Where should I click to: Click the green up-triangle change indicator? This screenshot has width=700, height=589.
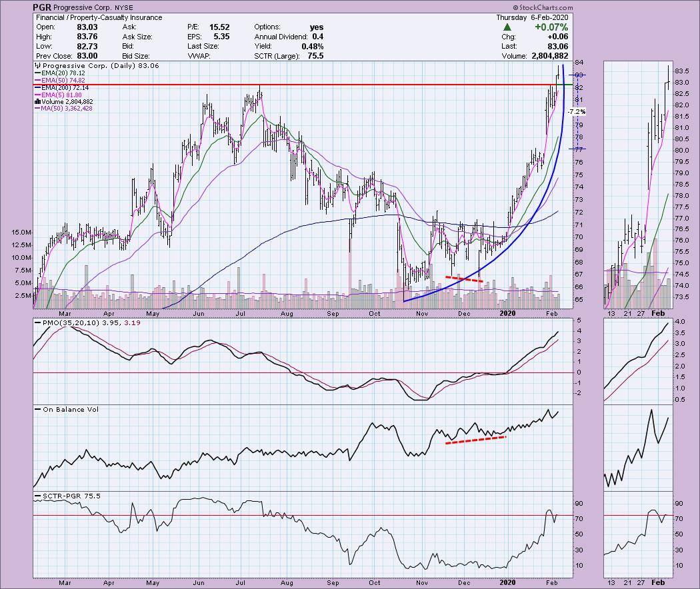507,27
